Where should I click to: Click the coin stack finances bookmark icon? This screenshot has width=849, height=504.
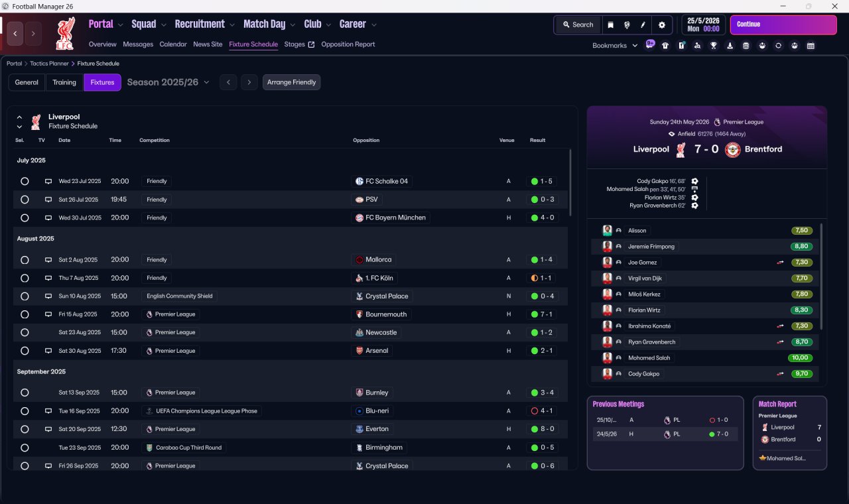tap(746, 46)
